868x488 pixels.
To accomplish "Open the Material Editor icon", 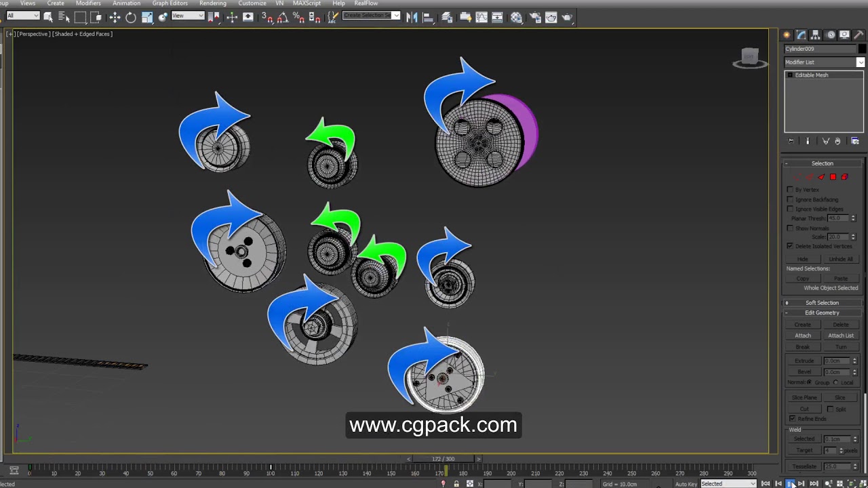I will (516, 16).
